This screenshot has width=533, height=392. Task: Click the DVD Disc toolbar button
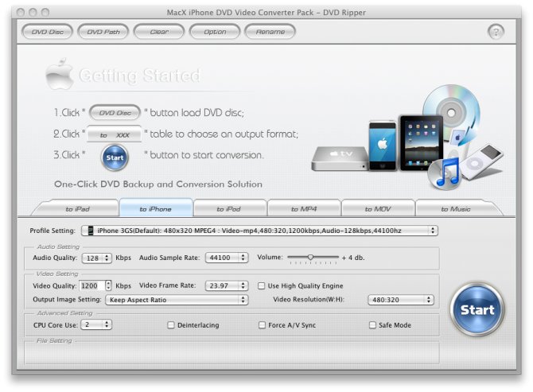point(47,32)
